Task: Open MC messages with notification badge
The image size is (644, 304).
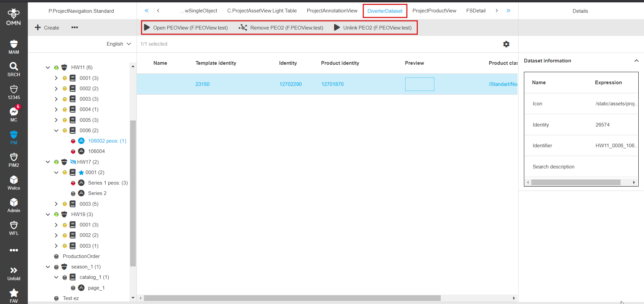Action: coord(14,114)
